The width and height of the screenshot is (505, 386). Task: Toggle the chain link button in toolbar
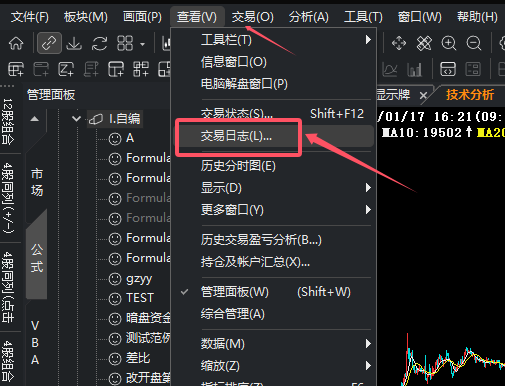coord(49,43)
